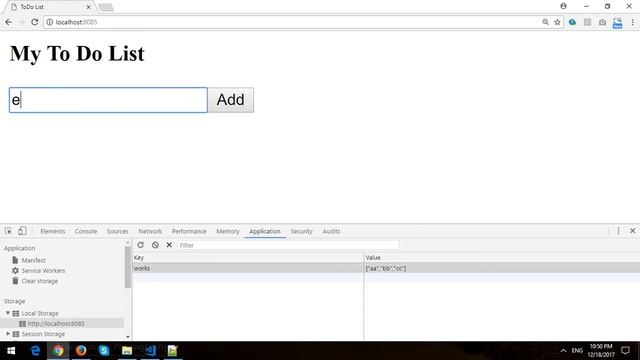Switch to the Elements tab
The width and height of the screenshot is (640, 360).
tap(53, 231)
